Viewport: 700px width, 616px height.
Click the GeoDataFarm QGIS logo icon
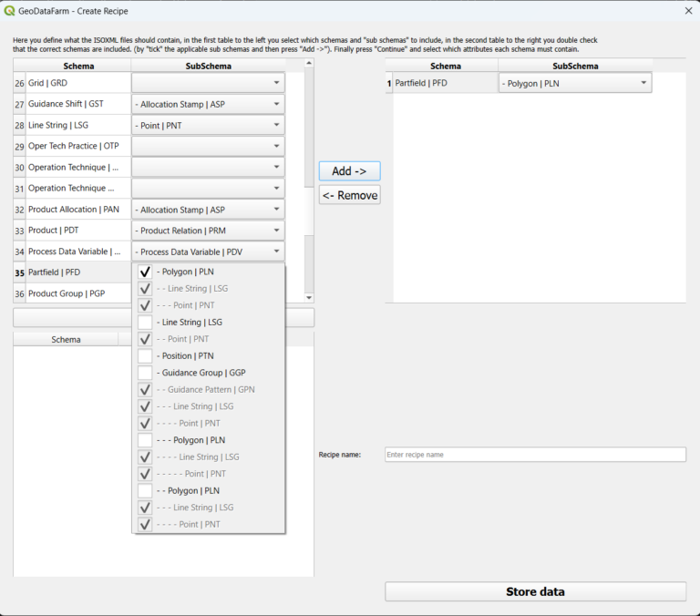10,11
